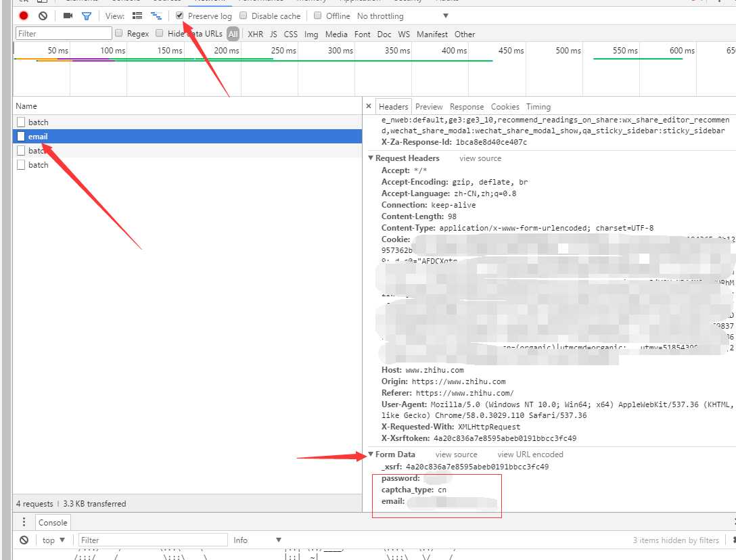Viewport: 736px width, 560px height.
Task: Filter requests by XHR
Action: (255, 34)
